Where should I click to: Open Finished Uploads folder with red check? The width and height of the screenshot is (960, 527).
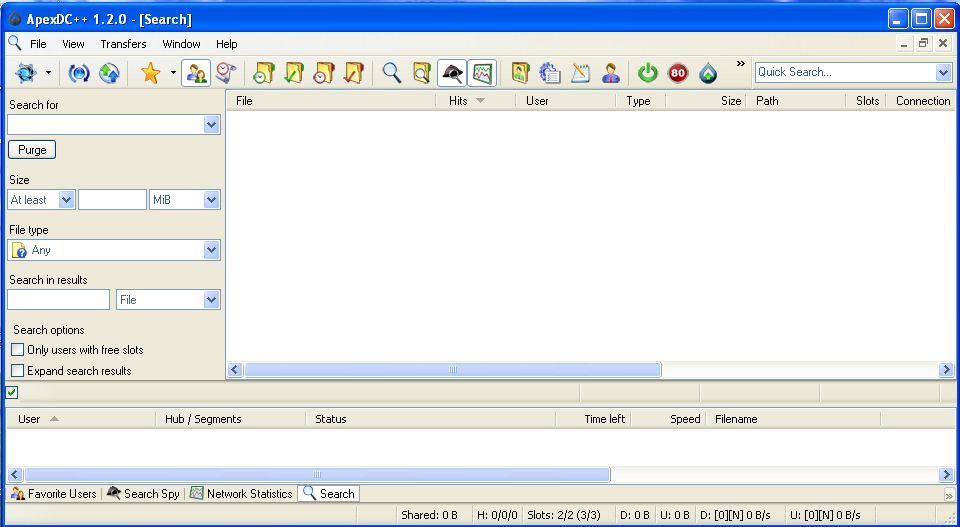pos(354,73)
